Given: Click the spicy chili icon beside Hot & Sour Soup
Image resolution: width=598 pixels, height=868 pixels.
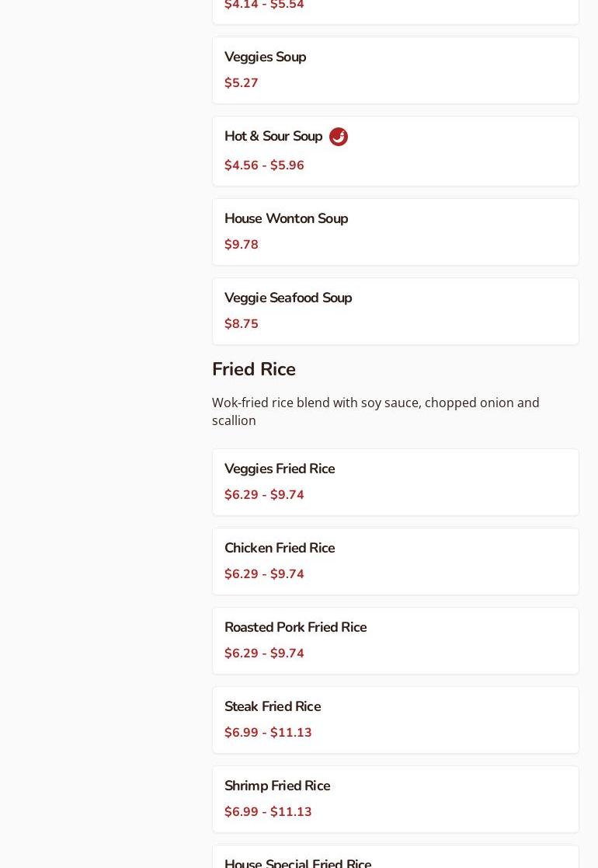Looking at the screenshot, I should (339, 137).
